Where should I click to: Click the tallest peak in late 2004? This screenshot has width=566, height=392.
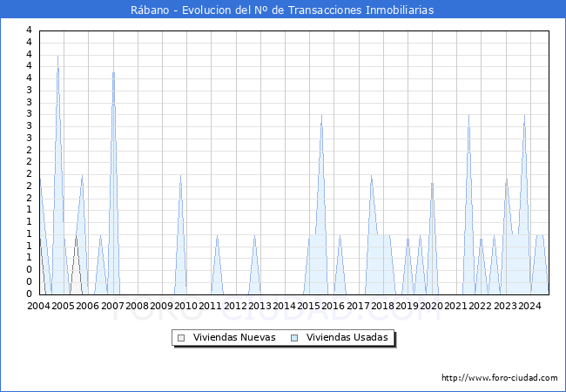[57, 57]
